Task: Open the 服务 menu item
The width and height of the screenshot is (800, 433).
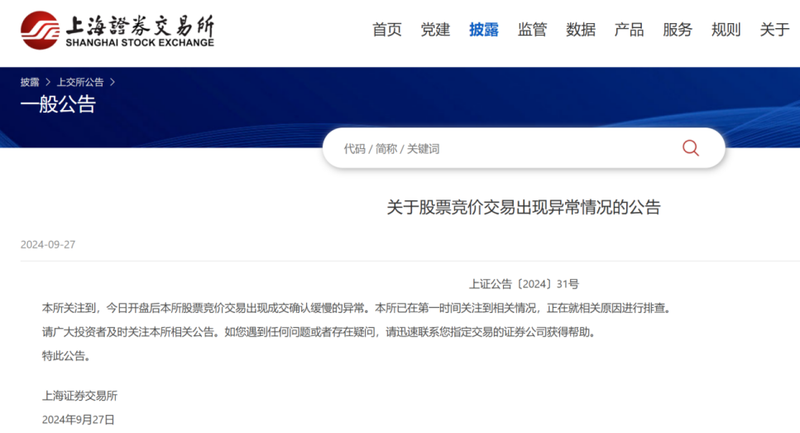Action: pos(678,30)
